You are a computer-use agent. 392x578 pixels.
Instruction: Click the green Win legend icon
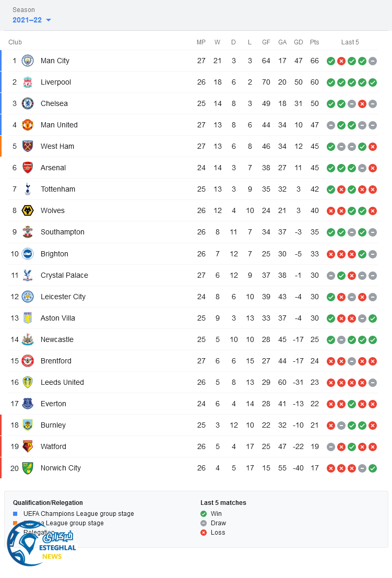coord(204,514)
